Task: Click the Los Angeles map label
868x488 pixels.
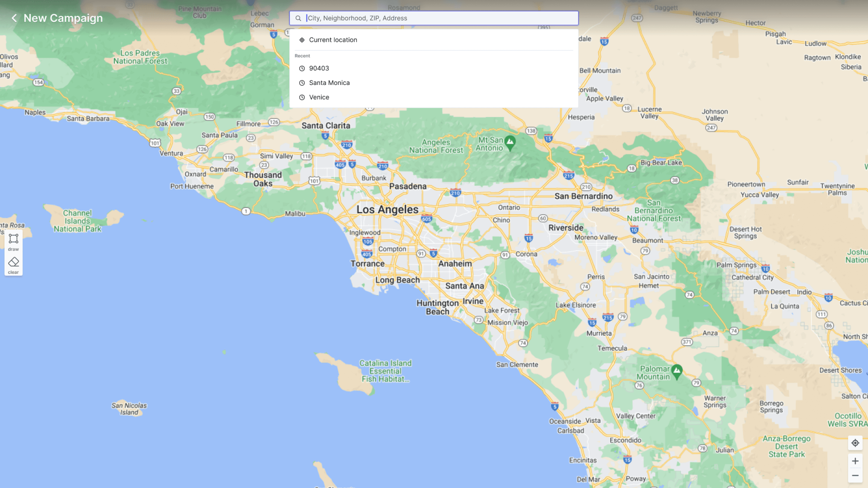Action: [388, 209]
